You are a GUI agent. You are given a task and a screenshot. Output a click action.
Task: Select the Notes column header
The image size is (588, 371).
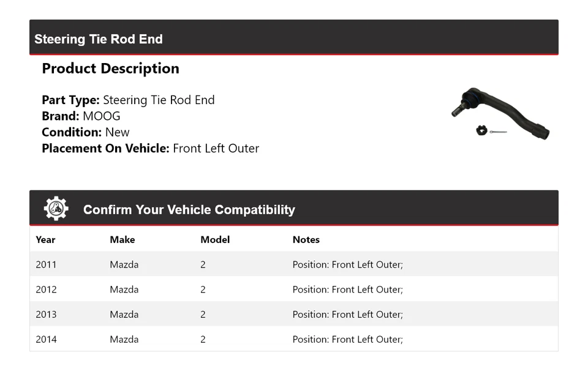click(306, 239)
